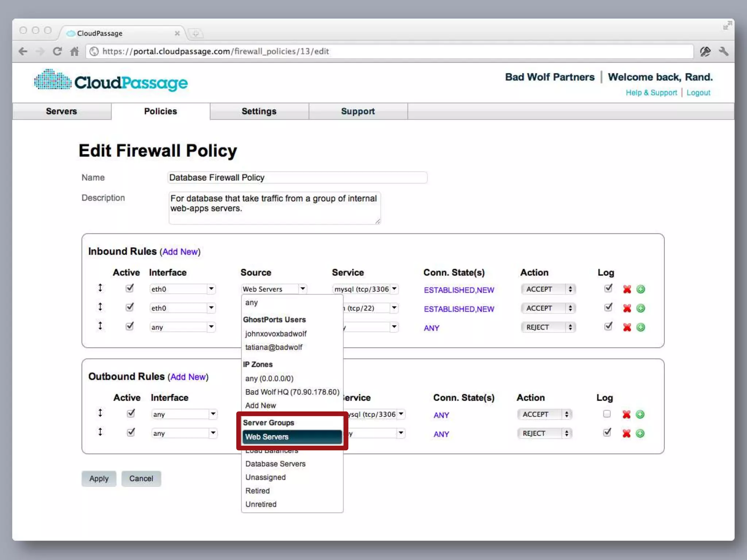Open the Action dropdown of first inbound rule

(548, 289)
